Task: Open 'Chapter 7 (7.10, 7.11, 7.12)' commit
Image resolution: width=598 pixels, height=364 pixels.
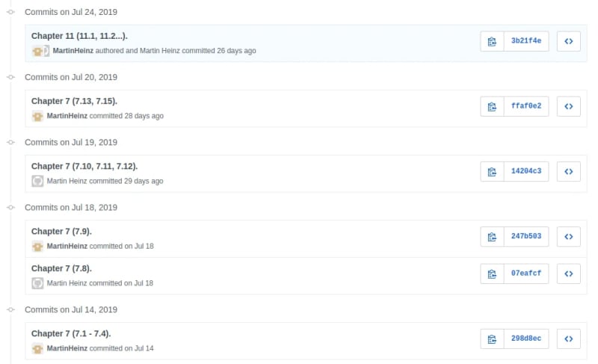Action: [84, 166]
